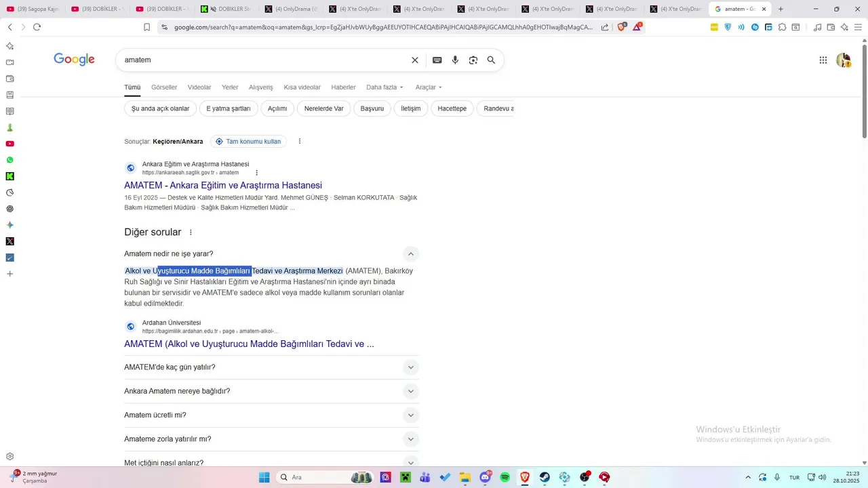Open the Brave Leo AI sparkle icon
The height and width of the screenshot is (488, 868).
(x=844, y=27)
